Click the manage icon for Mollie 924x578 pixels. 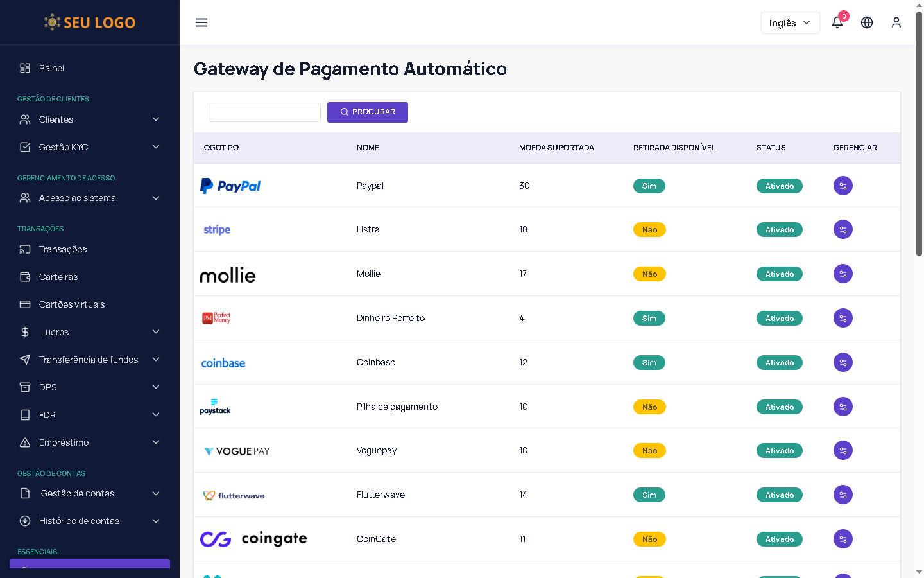pos(843,274)
